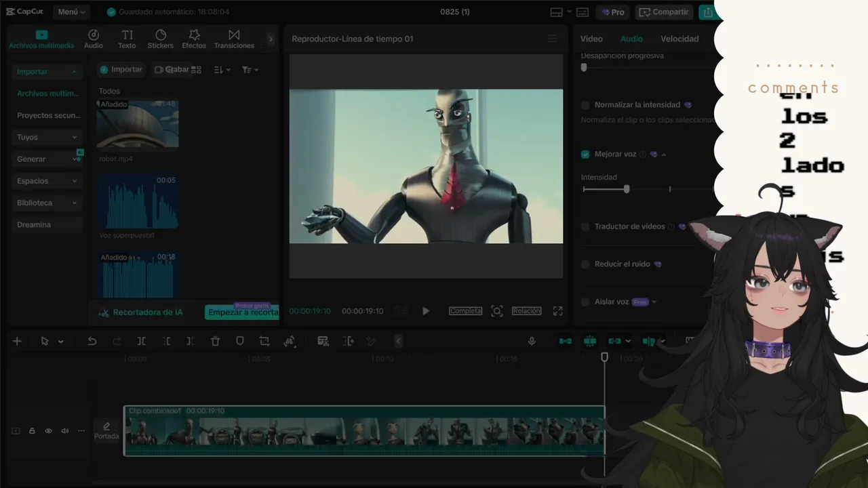Delete right of the playhead
Image resolution: width=868 pixels, height=488 pixels.
coord(191,342)
